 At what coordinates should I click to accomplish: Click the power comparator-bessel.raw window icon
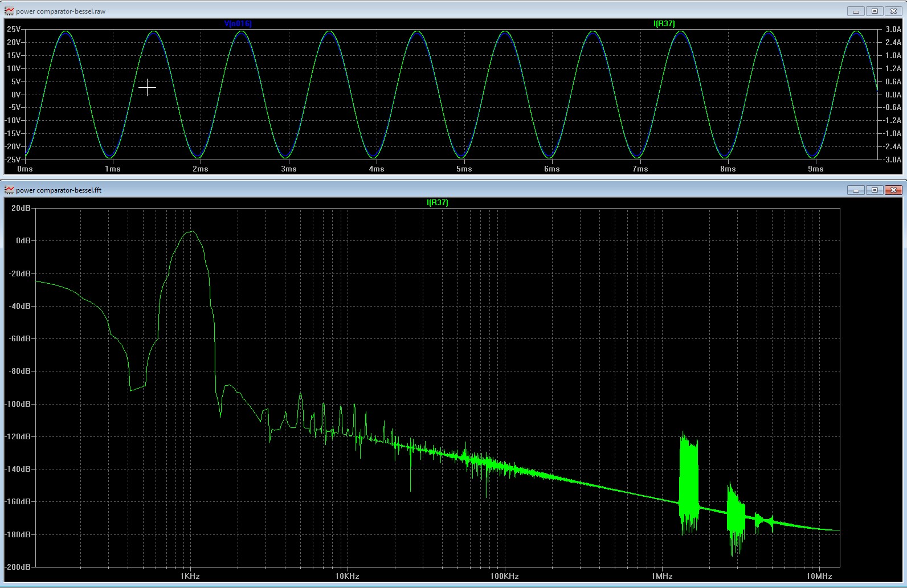tap(9, 11)
